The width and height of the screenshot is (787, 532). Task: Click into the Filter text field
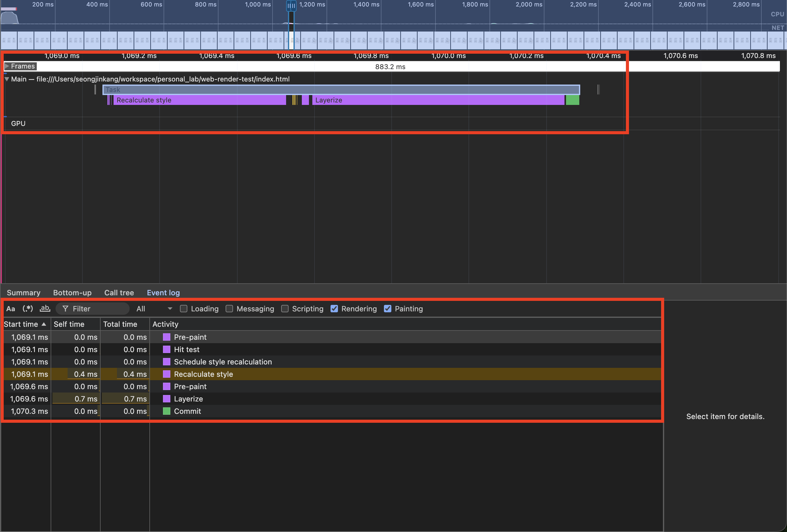pyautogui.click(x=98, y=309)
